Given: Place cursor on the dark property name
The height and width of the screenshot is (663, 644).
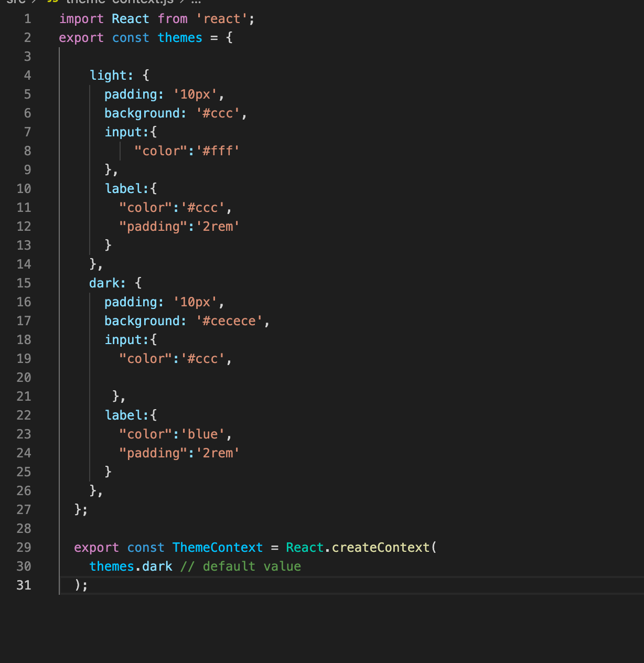Looking at the screenshot, I should click(x=103, y=283).
